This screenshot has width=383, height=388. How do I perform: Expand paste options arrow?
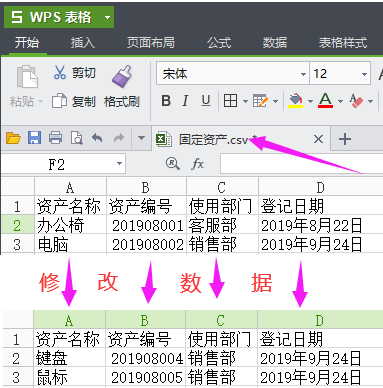pos(40,101)
